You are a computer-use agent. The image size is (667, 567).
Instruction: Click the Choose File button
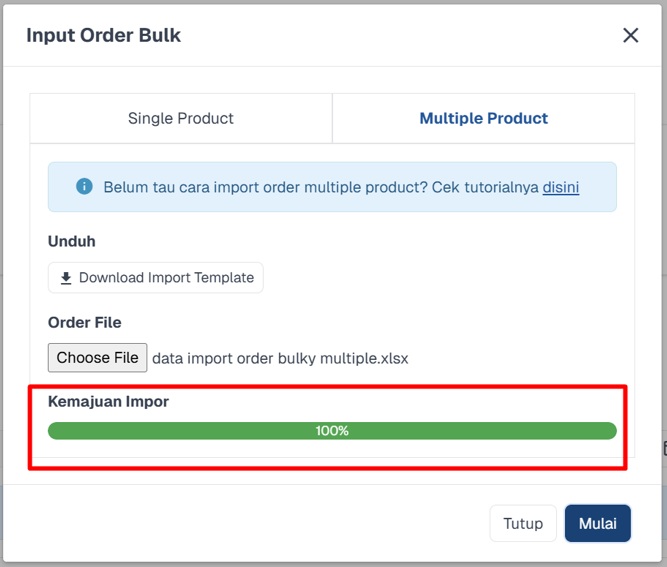pyautogui.click(x=97, y=358)
